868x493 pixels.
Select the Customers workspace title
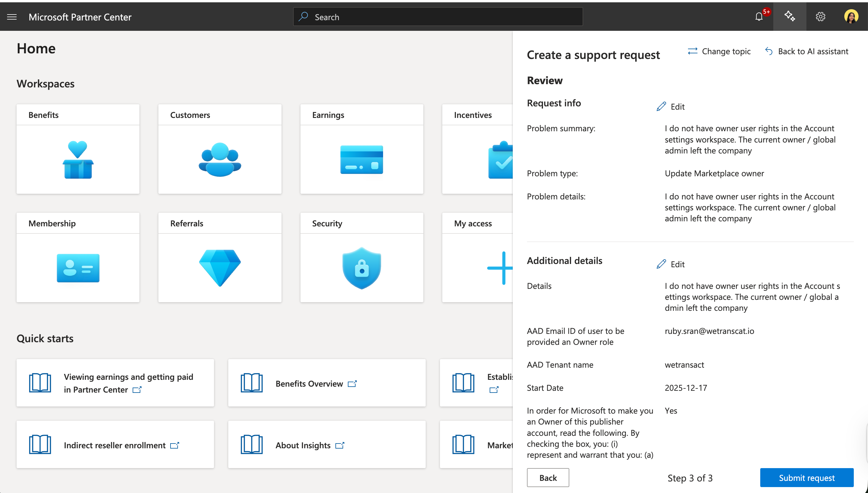pos(190,115)
